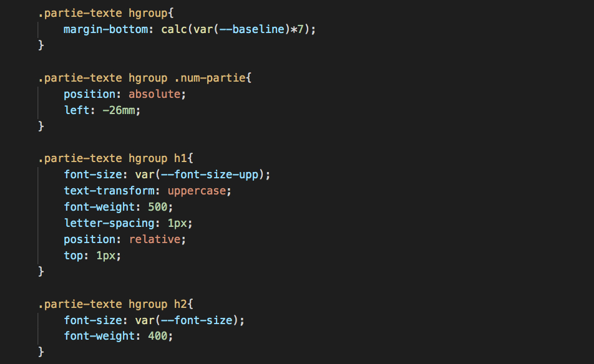
Task: Click the margin-bottom property name
Action: tap(105, 29)
